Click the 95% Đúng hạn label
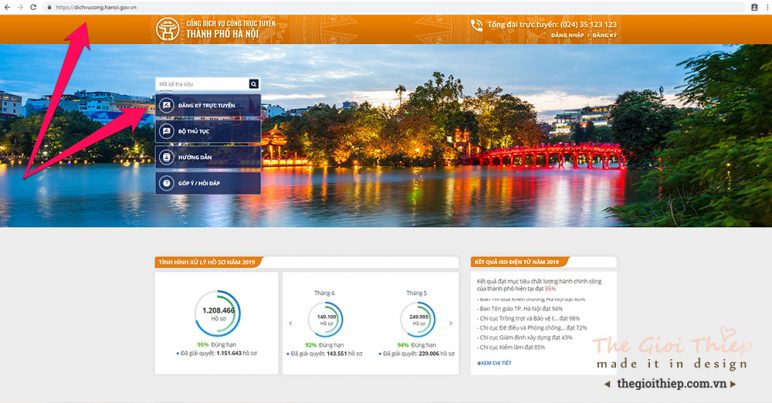 pos(216,344)
